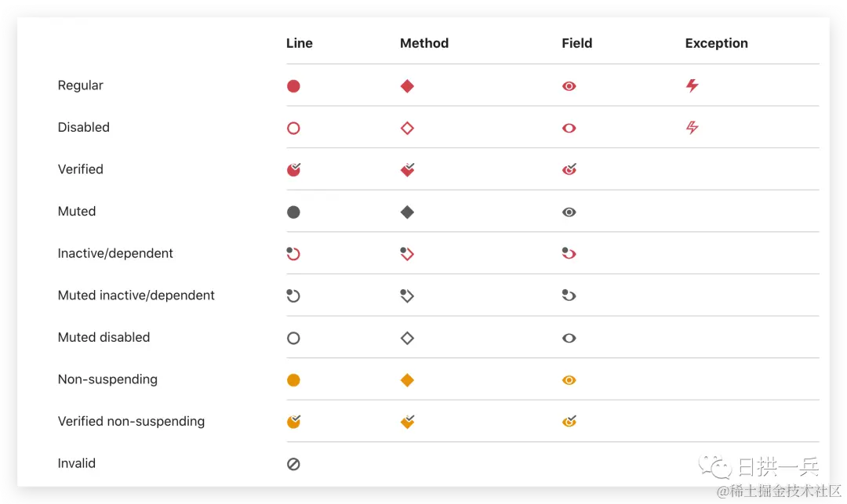Image resolution: width=847 pixels, height=504 pixels.
Task: Click the Method column header
Action: 424,43
